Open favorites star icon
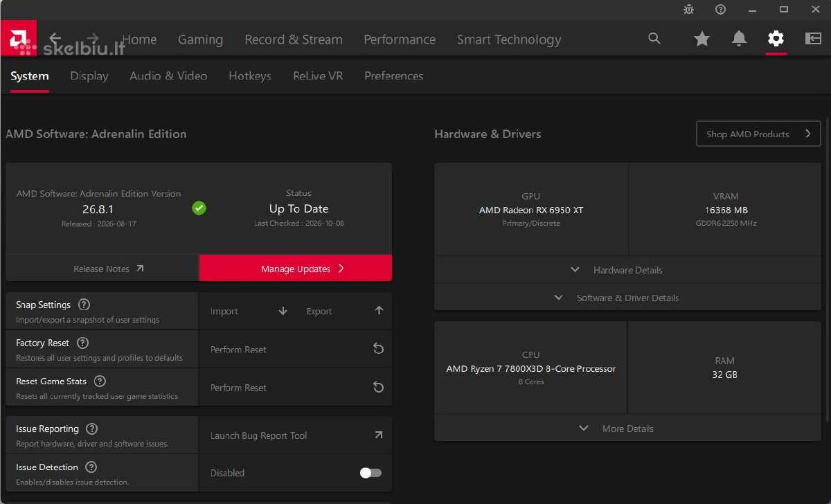Screen dimensions: 831x504 [x=702, y=39]
